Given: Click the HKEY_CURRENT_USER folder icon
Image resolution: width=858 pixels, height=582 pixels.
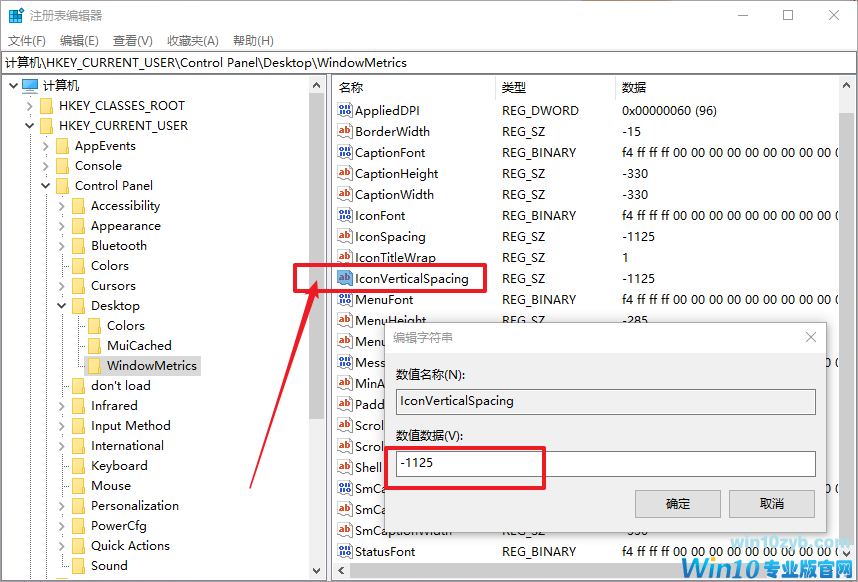Looking at the screenshot, I should pyautogui.click(x=47, y=126).
